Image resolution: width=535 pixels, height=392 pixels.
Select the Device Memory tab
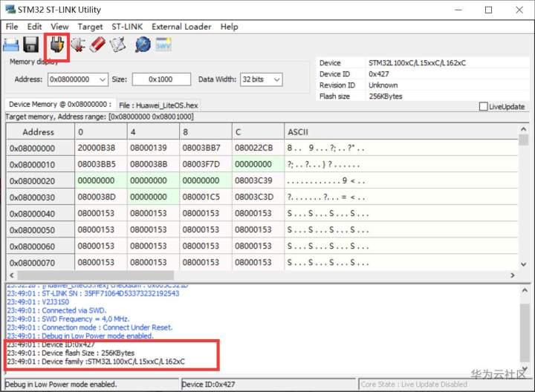click(x=60, y=104)
